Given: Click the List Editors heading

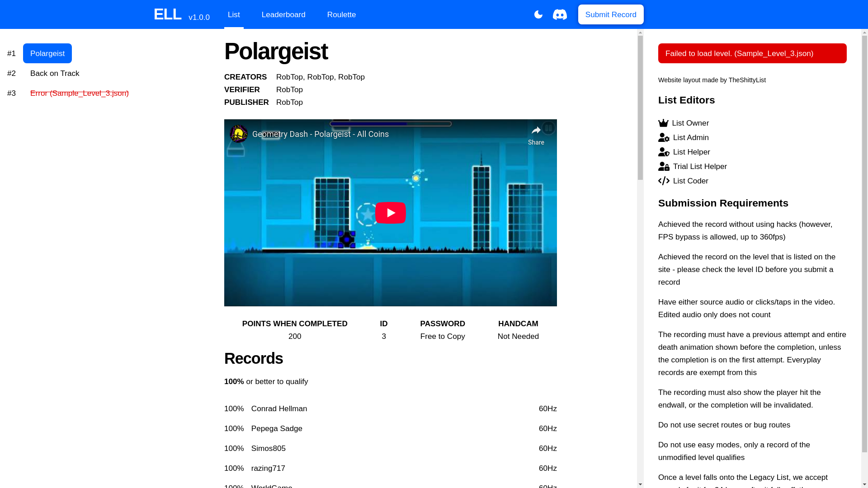Looking at the screenshot, I should (x=686, y=100).
